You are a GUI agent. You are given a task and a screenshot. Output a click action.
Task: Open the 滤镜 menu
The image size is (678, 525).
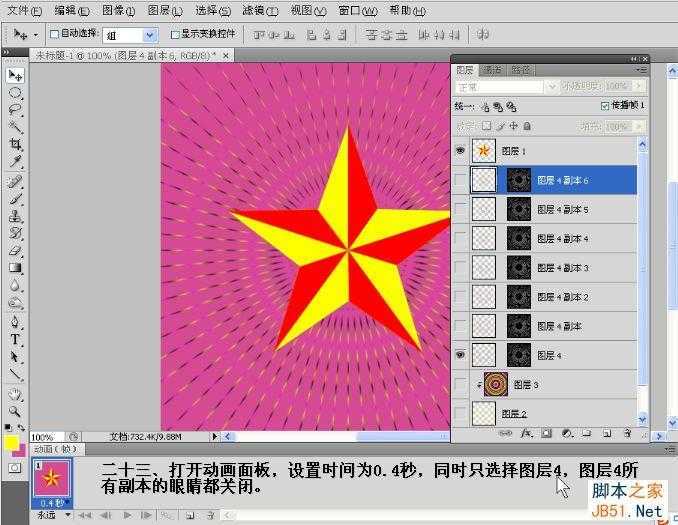(x=260, y=10)
